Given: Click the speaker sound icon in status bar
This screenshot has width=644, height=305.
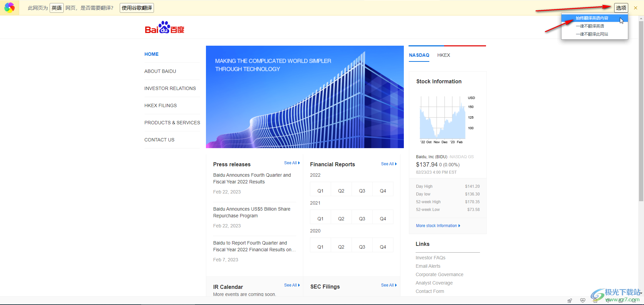Looking at the screenshot, I should point(608,300).
